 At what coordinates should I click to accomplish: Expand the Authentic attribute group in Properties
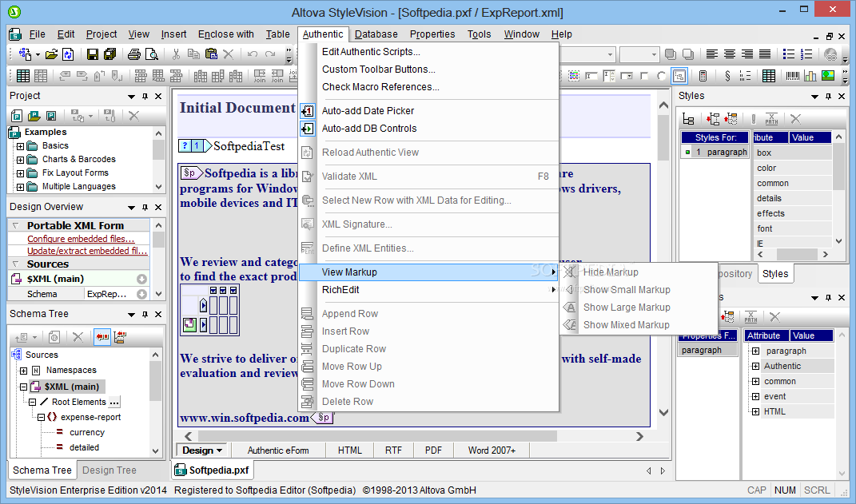coord(755,367)
